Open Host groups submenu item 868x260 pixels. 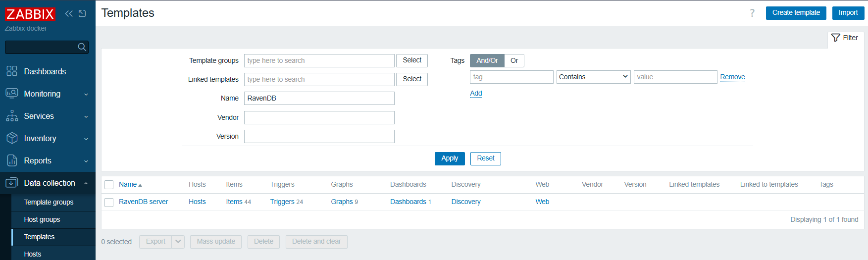point(42,219)
